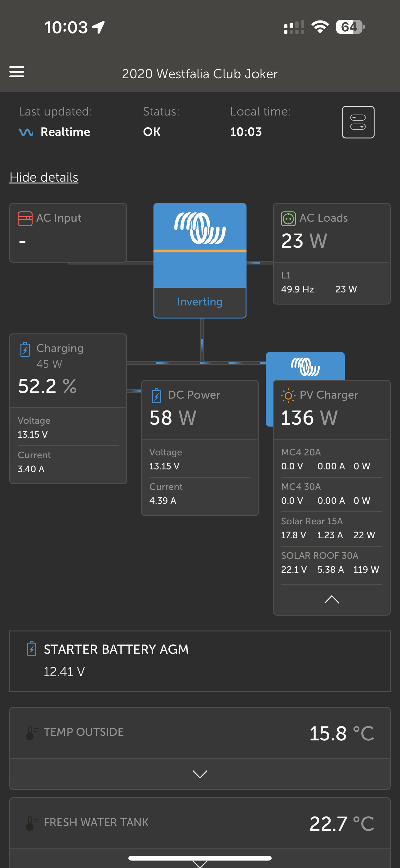400x868 pixels.
Task: Select the 15.8 °C outside temperature
Action: [342, 734]
